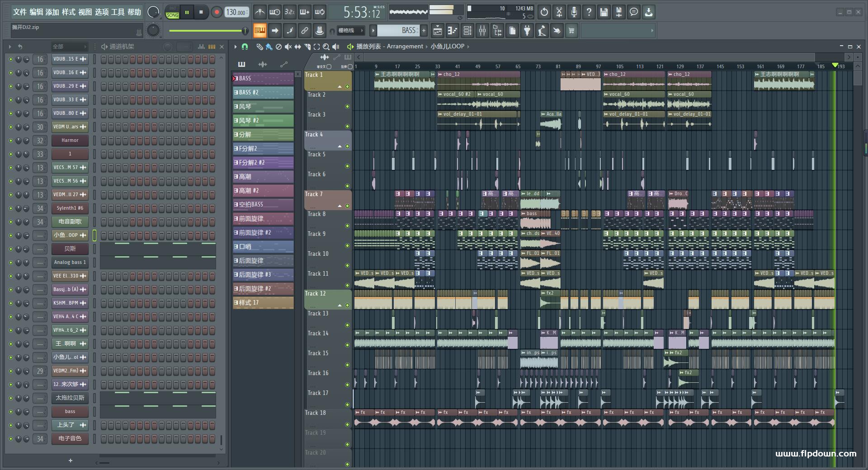Image resolution: width=868 pixels, height=470 pixels.
Task: Mute the Sylenth1 #6 channel LED
Action: click(11, 208)
